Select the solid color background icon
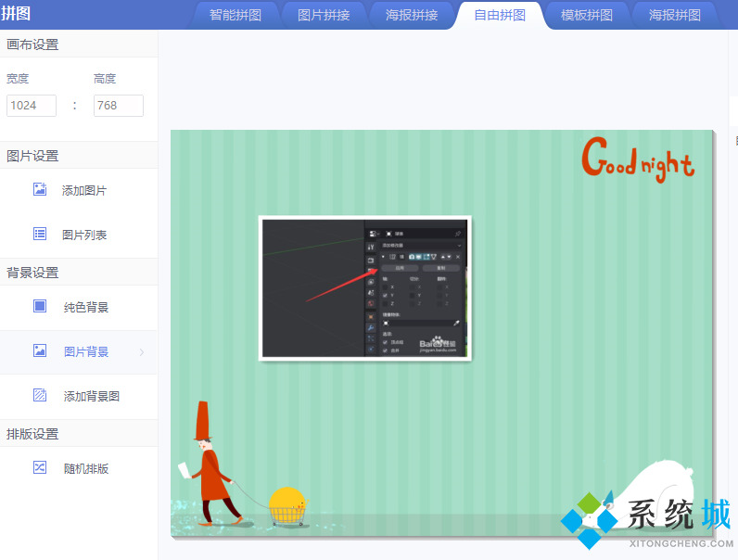Viewport: 738px width, 560px height. coord(40,306)
